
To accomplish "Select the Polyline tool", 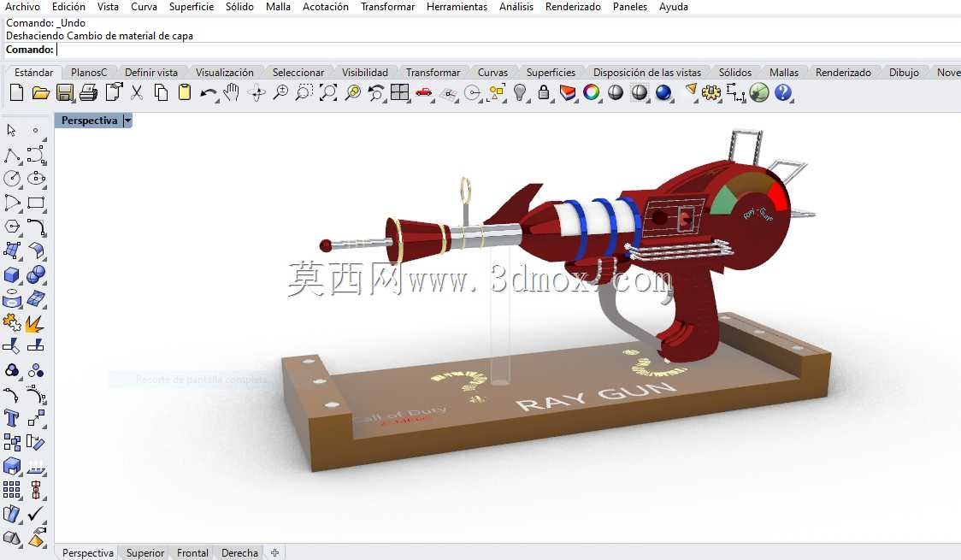I will 12,155.
